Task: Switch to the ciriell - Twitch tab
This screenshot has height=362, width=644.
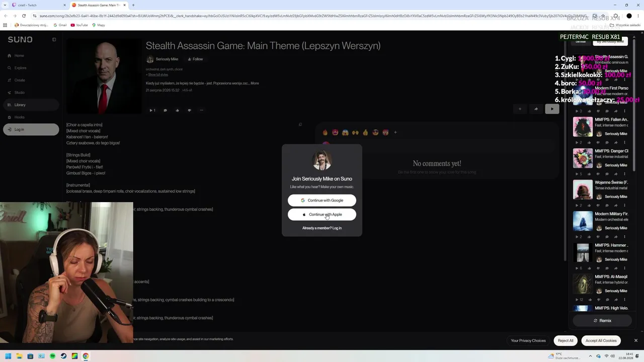Action: pos(39,5)
